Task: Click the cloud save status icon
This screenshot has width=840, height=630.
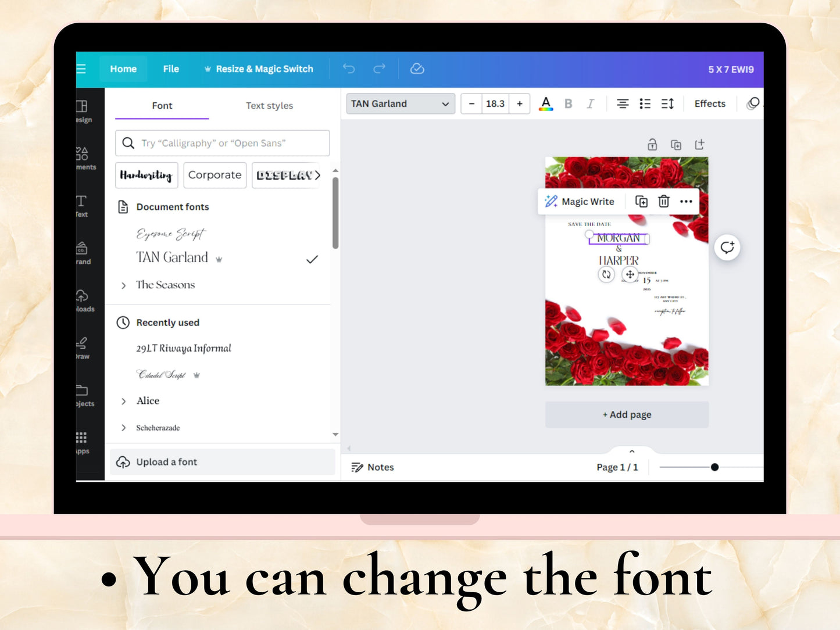Action: pyautogui.click(x=417, y=69)
